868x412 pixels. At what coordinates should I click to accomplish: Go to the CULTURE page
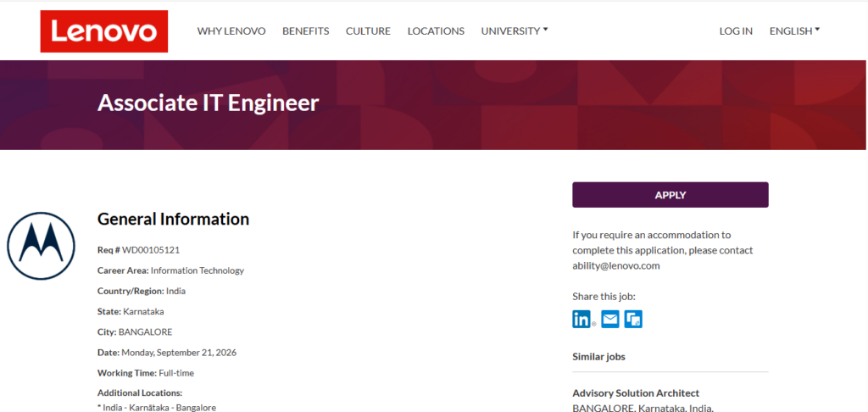tap(368, 31)
